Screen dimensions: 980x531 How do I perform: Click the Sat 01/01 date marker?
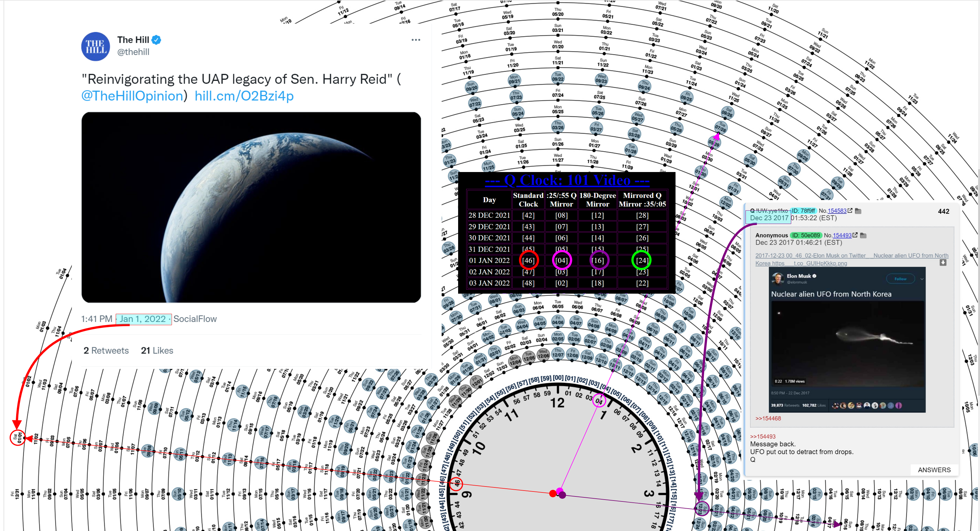pyautogui.click(x=17, y=437)
